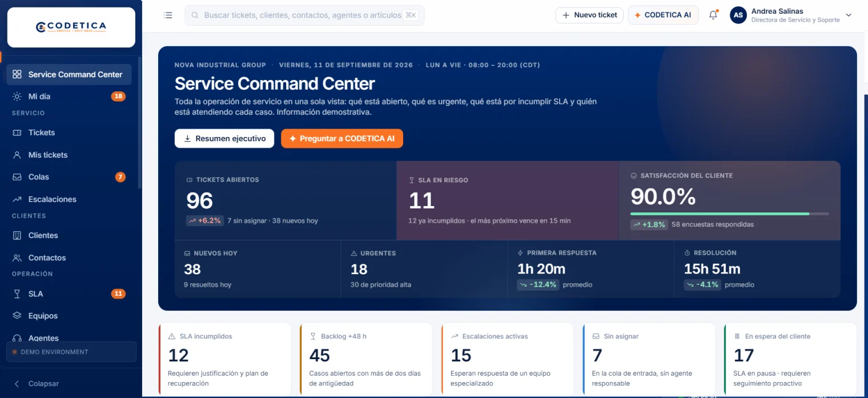This screenshot has width=868, height=398.
Task: Click the Sin asignar card envelope icon
Action: 596,336
